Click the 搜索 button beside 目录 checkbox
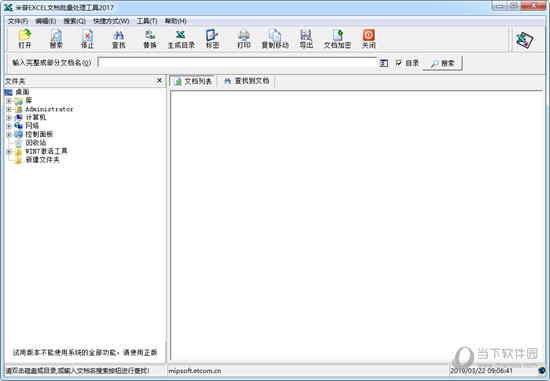This screenshot has width=550, height=381. click(x=442, y=63)
